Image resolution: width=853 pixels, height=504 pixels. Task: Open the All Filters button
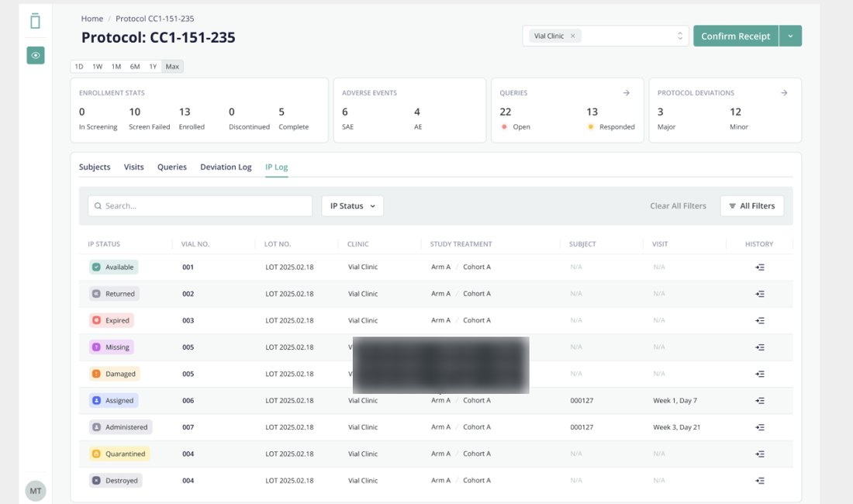point(752,206)
